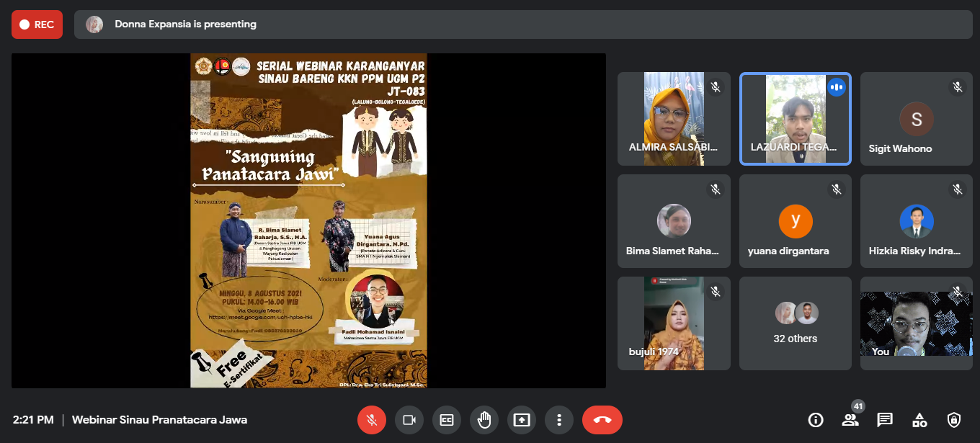The image size is (980, 443).
Task: Click the REC recording indicator
Action: click(37, 24)
